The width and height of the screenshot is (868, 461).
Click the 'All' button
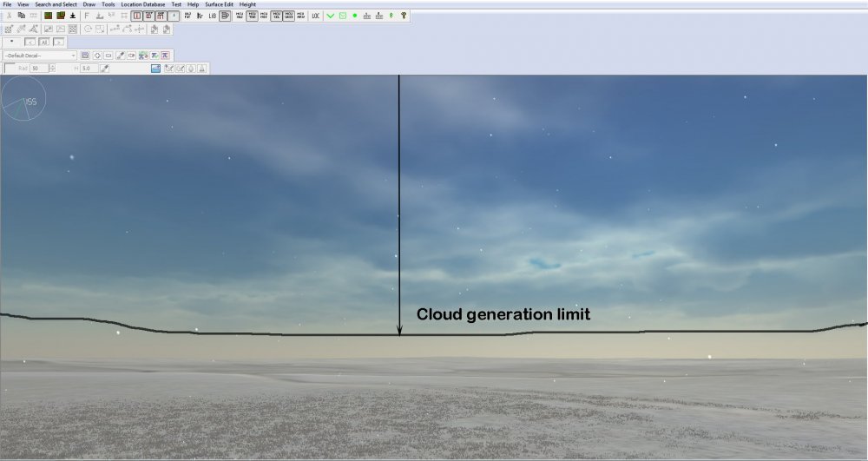pos(44,42)
